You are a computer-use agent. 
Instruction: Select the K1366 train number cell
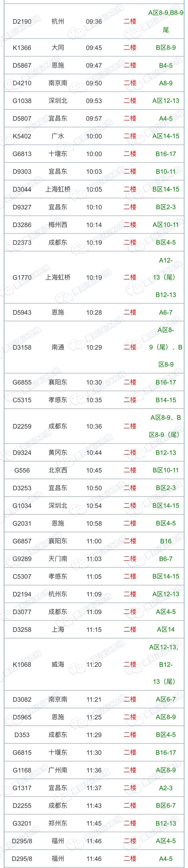point(22,48)
